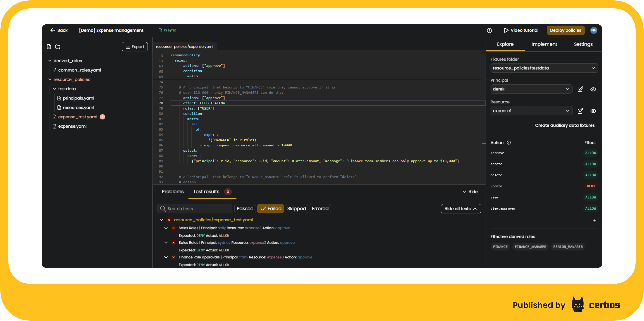Switch to the Implement tab

tap(544, 44)
